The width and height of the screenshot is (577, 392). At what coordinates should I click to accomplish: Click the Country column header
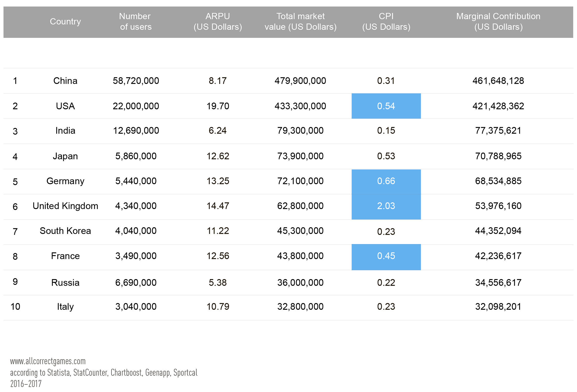(x=65, y=22)
